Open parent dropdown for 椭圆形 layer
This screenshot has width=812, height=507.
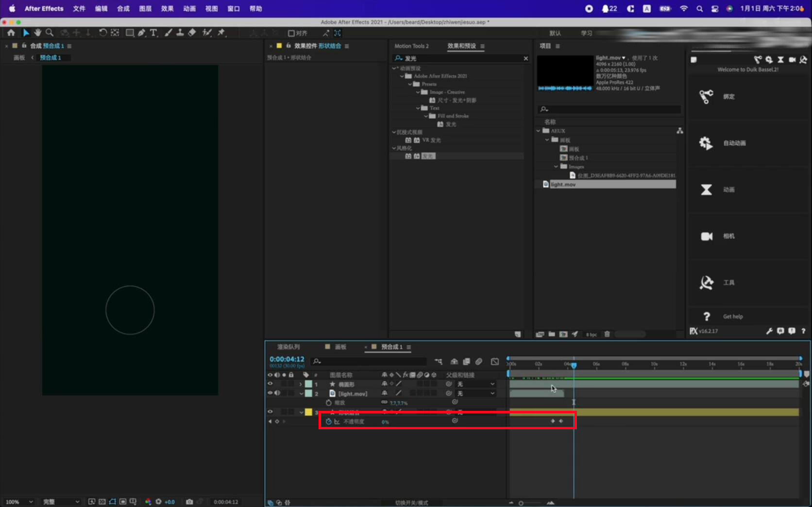476,384
